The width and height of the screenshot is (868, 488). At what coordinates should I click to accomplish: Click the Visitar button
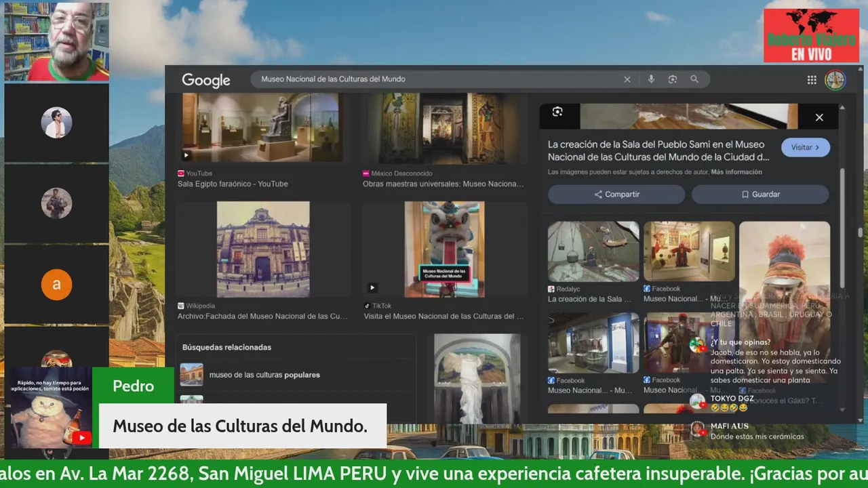click(x=805, y=147)
